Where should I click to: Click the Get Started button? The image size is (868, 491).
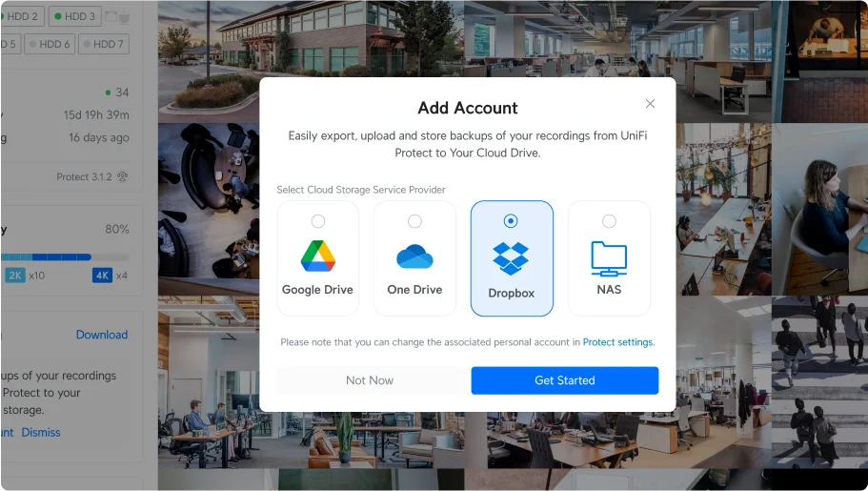pyautogui.click(x=565, y=380)
